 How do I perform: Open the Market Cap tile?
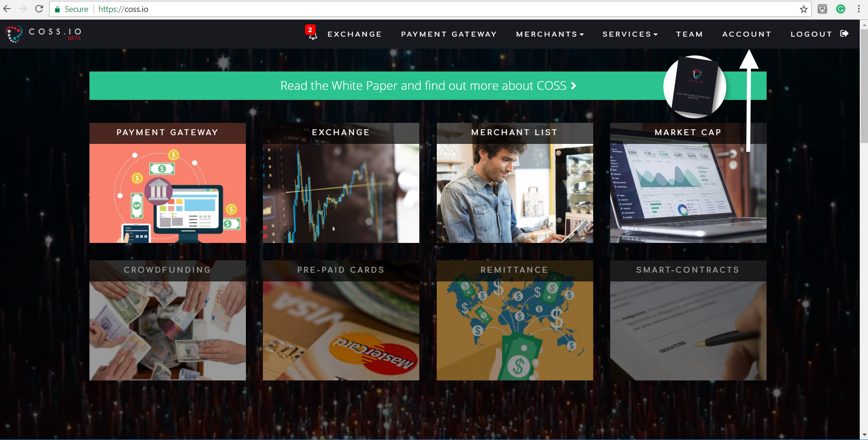coord(688,183)
